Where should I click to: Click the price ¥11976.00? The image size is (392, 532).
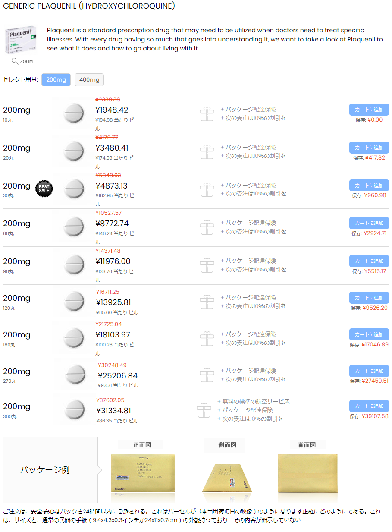click(113, 261)
